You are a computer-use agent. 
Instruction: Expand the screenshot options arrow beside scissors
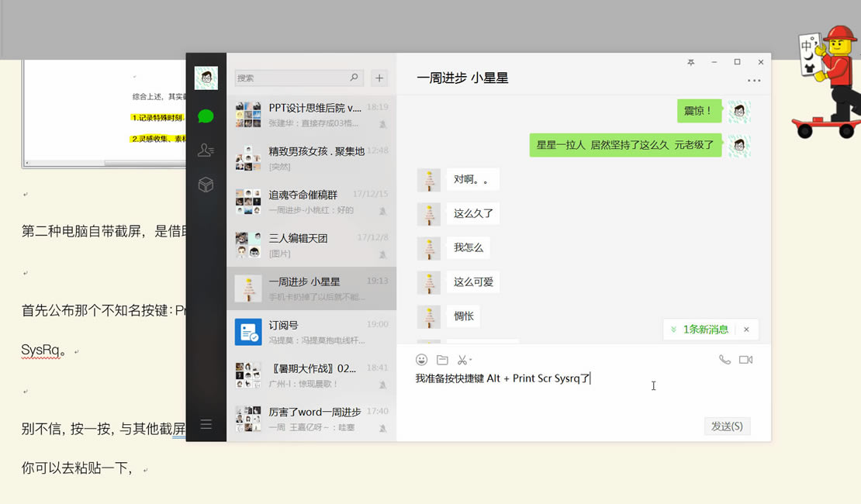[x=471, y=360]
